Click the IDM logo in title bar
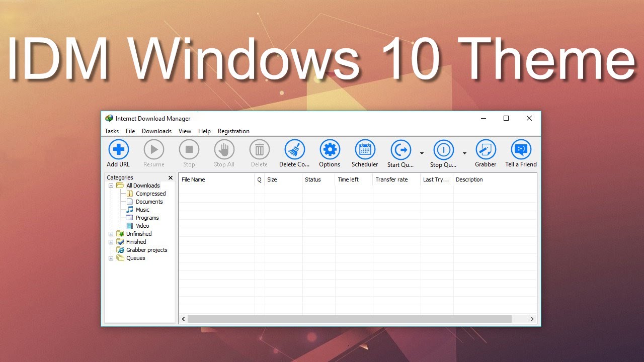This screenshot has width=644, height=362. point(109,118)
